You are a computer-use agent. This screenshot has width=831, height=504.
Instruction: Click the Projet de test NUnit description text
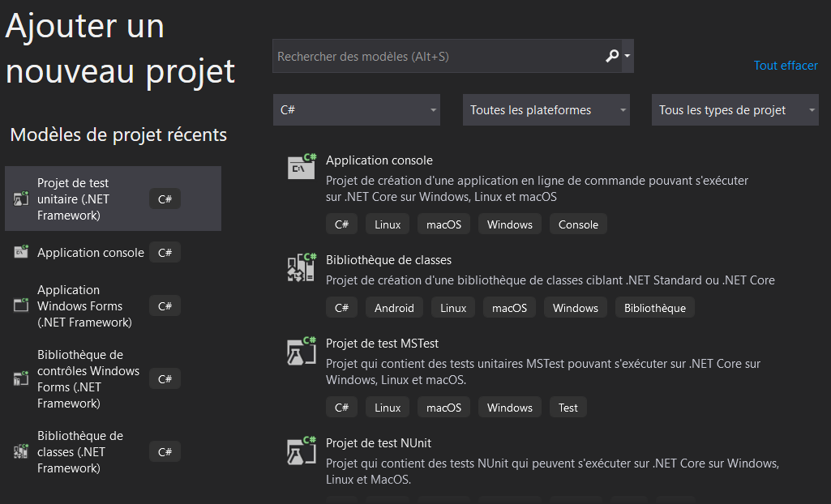pos(552,471)
